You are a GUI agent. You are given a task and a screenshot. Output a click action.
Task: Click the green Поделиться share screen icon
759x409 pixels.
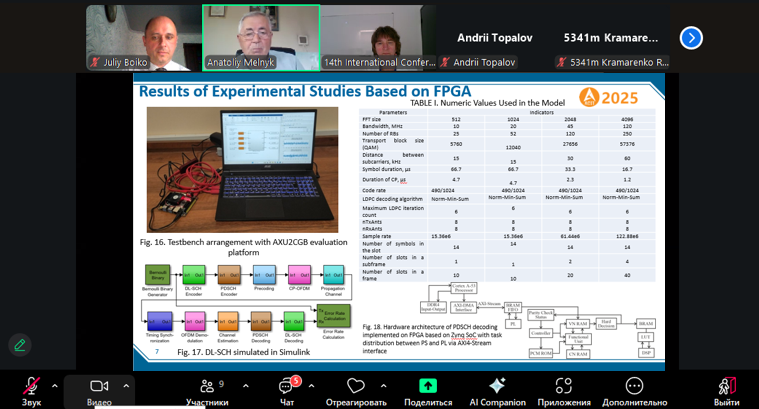click(428, 387)
